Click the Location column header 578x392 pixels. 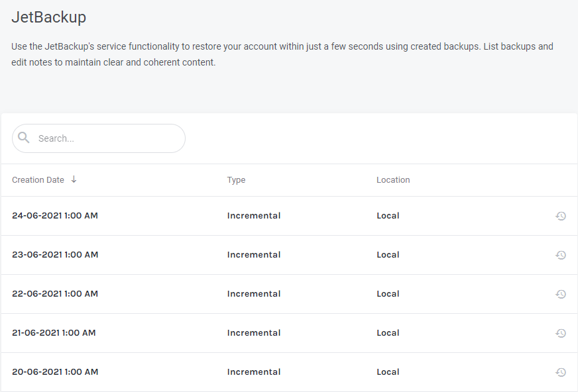(393, 180)
